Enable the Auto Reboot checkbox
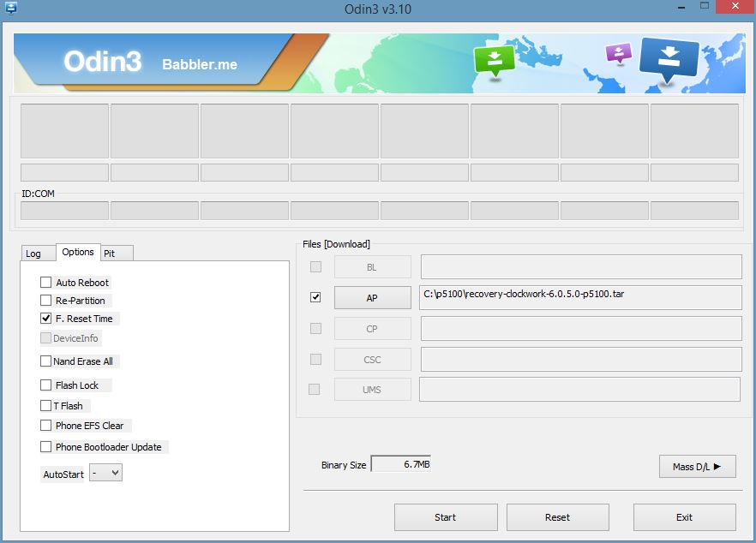 45,283
